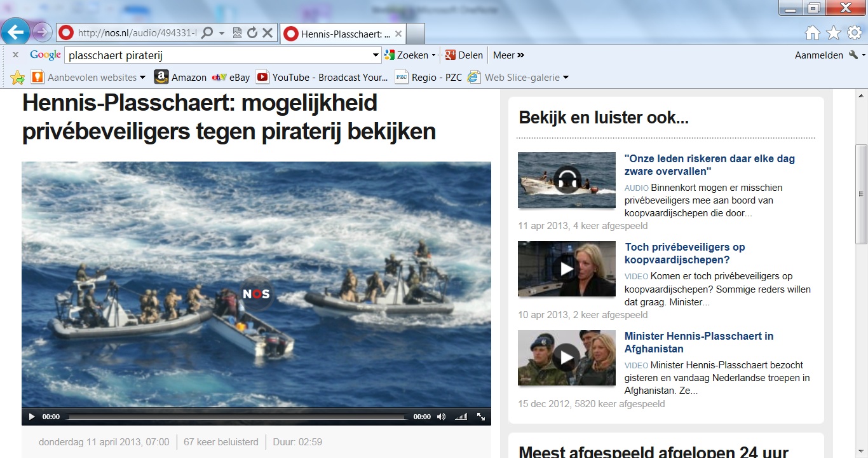Expand the Aanbevolen websites dropdown
The image size is (868, 458).
[x=142, y=78]
